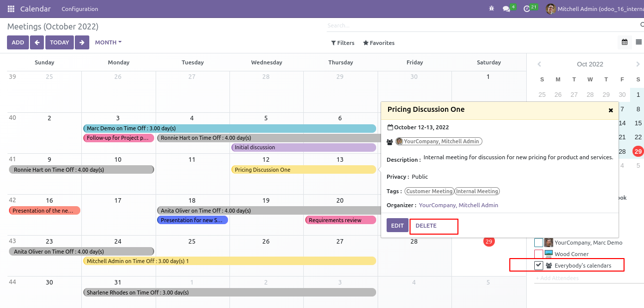This screenshot has width=644, height=308.
Task: Click the DELETE button in the popup
Action: 433,226
